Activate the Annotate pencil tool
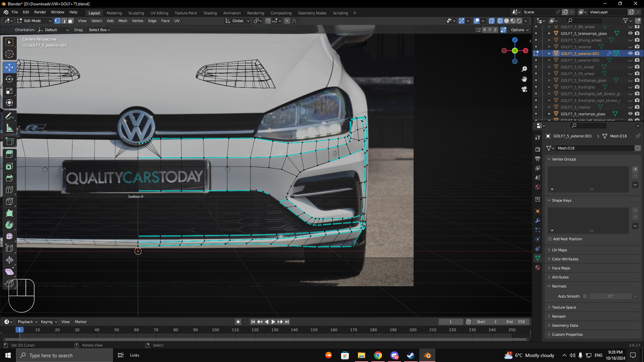The width and height of the screenshot is (644, 362). click(9, 116)
